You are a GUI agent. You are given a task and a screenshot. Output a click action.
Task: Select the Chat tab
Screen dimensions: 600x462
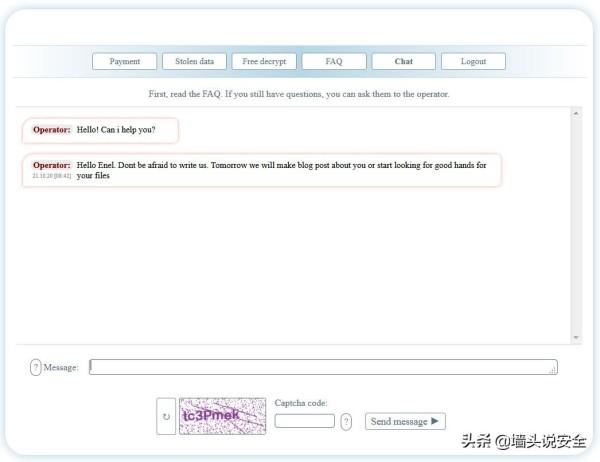coord(404,61)
